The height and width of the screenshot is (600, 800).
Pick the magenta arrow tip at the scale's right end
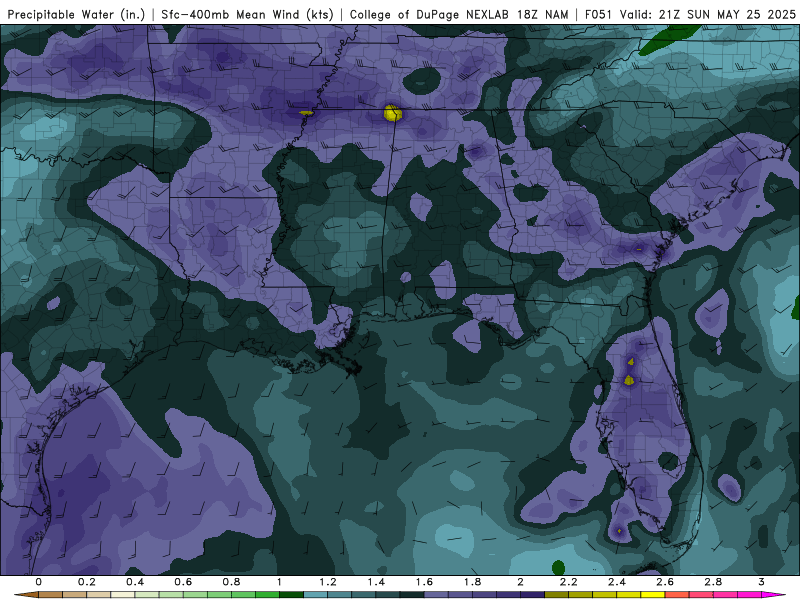click(x=774, y=595)
